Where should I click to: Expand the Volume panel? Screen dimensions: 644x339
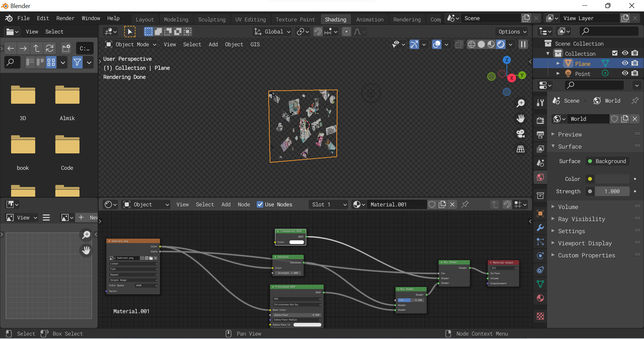coord(568,207)
